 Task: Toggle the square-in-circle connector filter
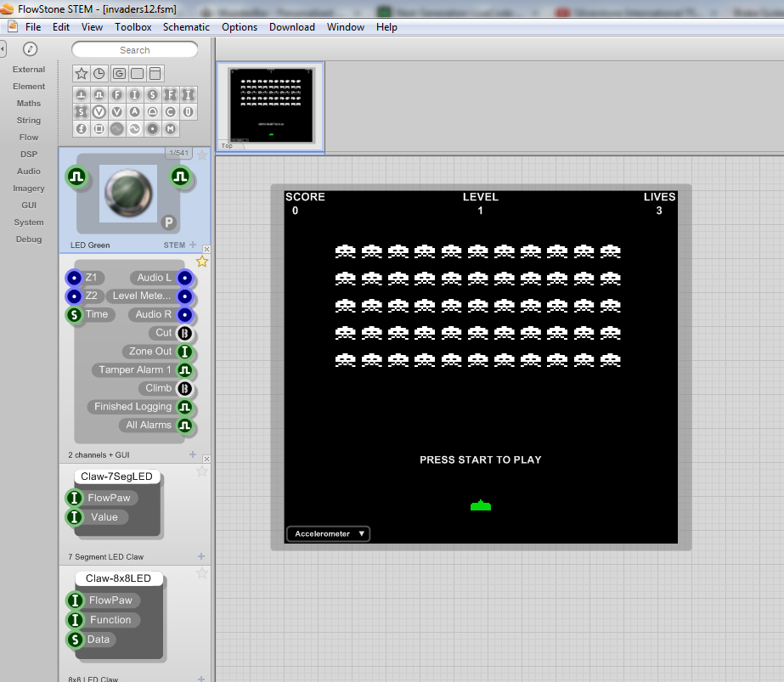(x=99, y=129)
